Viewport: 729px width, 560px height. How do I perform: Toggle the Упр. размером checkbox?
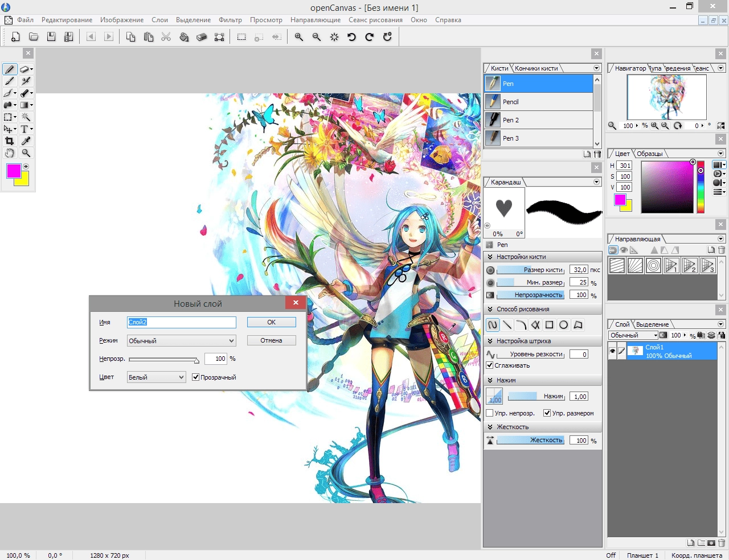click(547, 413)
